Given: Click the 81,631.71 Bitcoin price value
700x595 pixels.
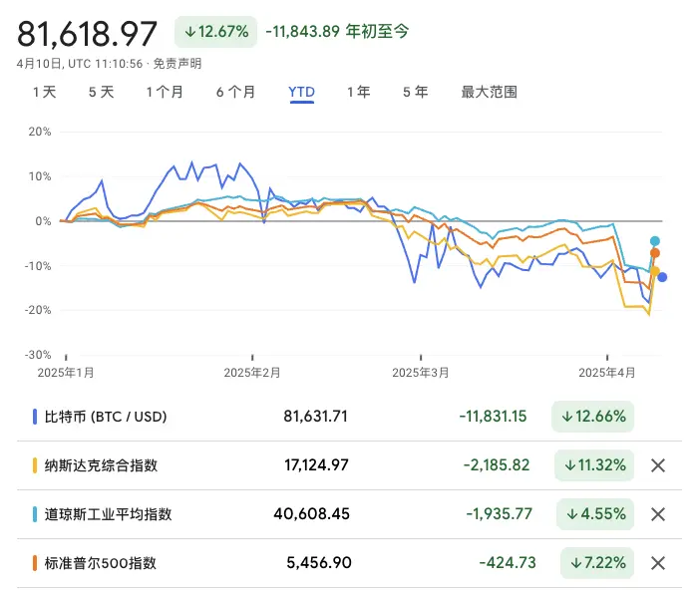Looking at the screenshot, I should click(x=316, y=417).
